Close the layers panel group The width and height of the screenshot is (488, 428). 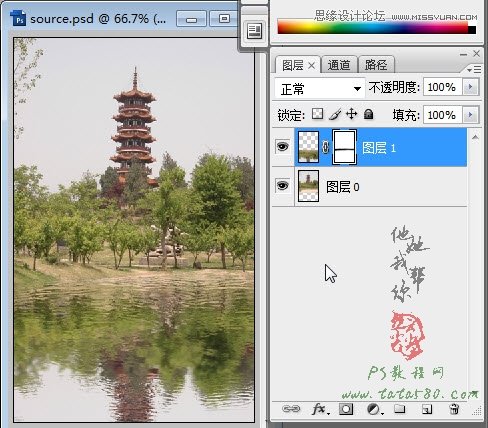coord(476,54)
